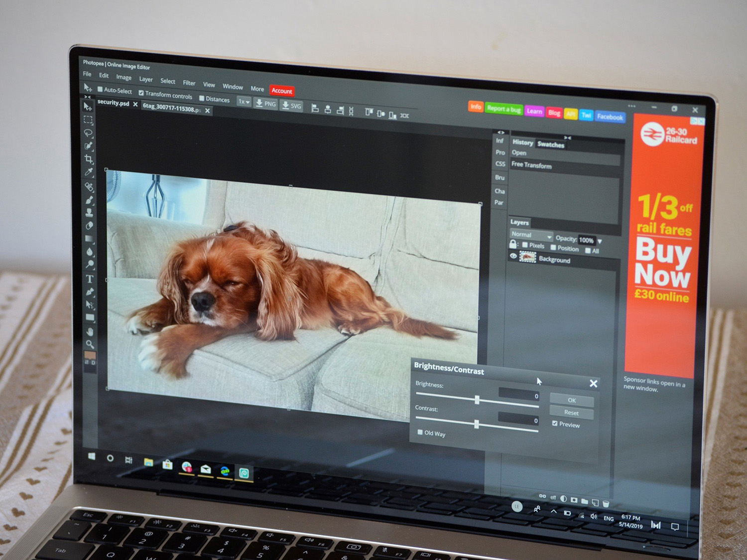747x560 pixels.
Task: Delete layer using the trash icon
Action: 606,504
